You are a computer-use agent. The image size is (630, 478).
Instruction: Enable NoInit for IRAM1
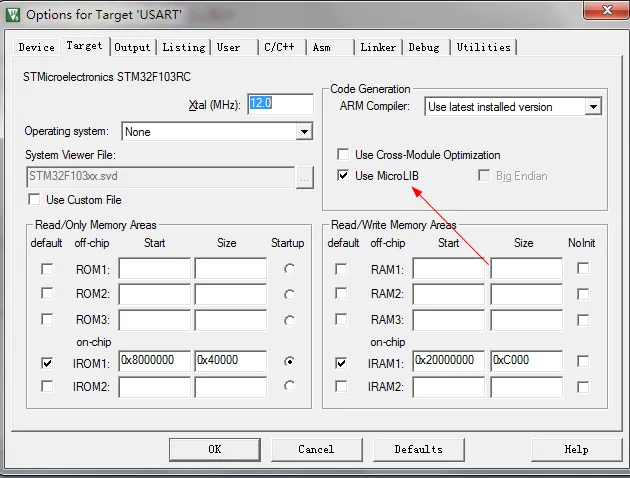(583, 361)
